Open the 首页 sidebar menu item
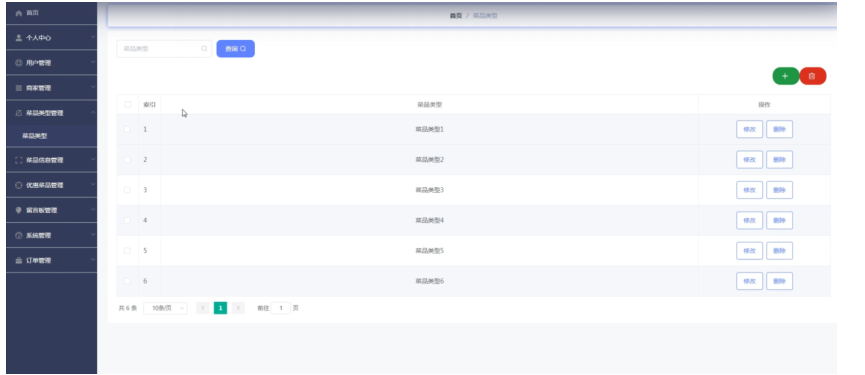The image size is (865, 375). [51, 13]
